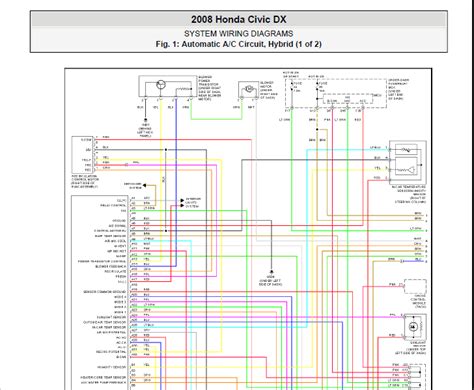
Task: Click the 'BLOWER FEEDBACK' pin label
Action: 111,267
